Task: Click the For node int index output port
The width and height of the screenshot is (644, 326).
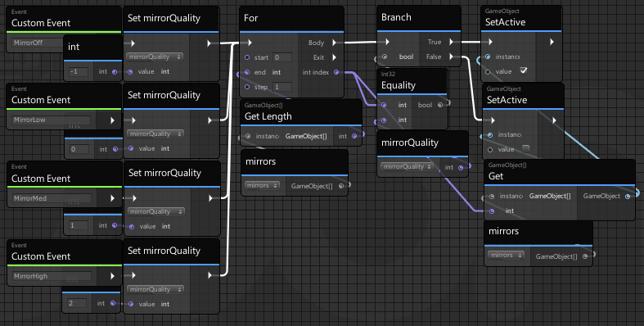Action: [336, 72]
